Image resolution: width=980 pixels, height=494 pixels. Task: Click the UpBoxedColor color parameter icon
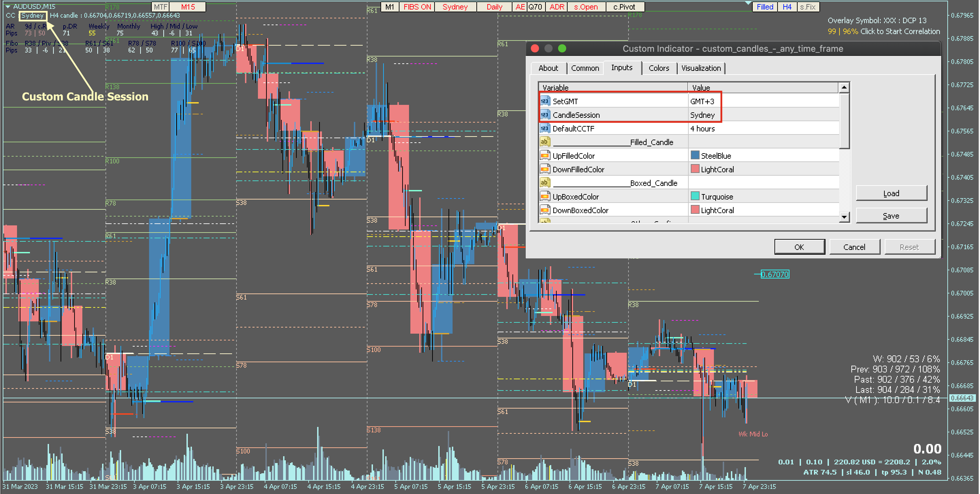click(x=545, y=197)
